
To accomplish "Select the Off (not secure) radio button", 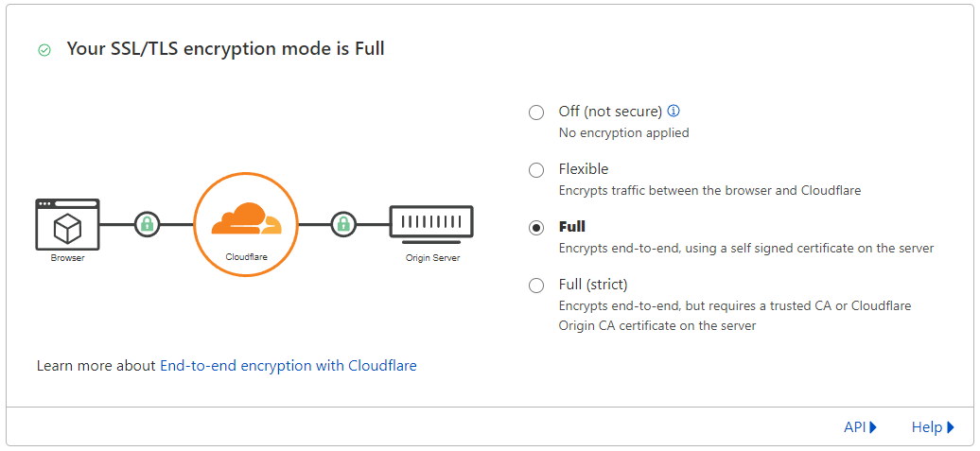I will [x=536, y=113].
